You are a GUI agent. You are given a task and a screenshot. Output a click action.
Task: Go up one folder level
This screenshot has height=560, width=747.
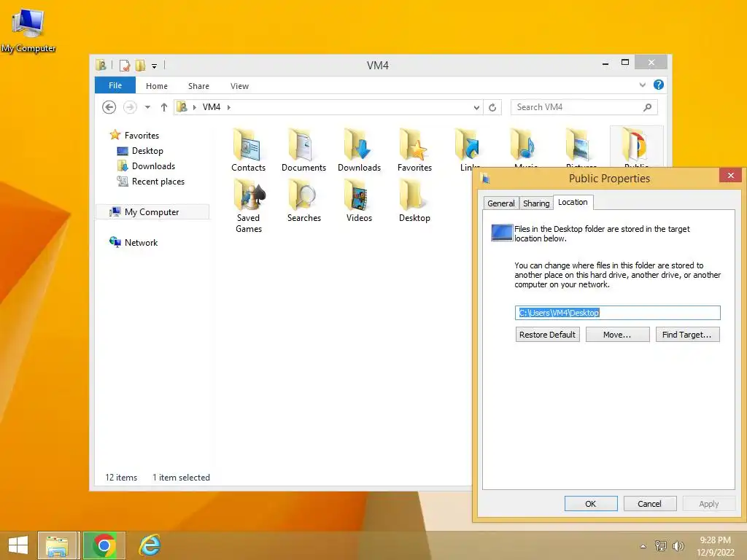pyautogui.click(x=164, y=107)
